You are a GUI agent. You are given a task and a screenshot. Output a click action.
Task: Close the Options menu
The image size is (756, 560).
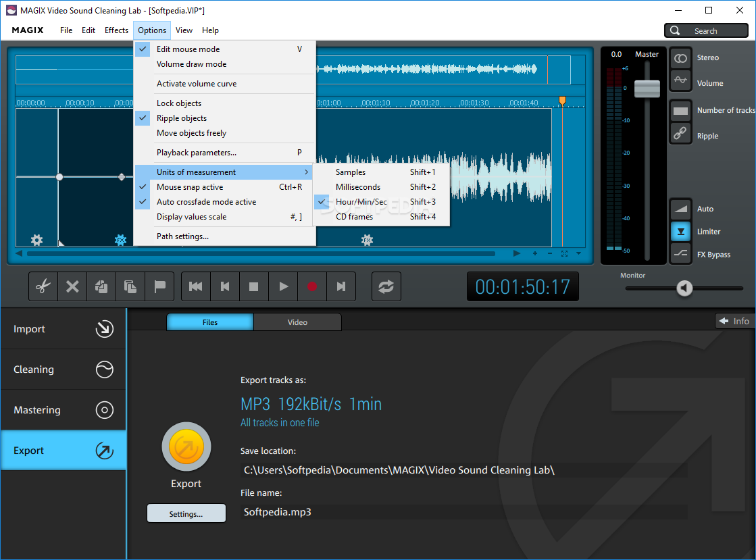pos(152,30)
